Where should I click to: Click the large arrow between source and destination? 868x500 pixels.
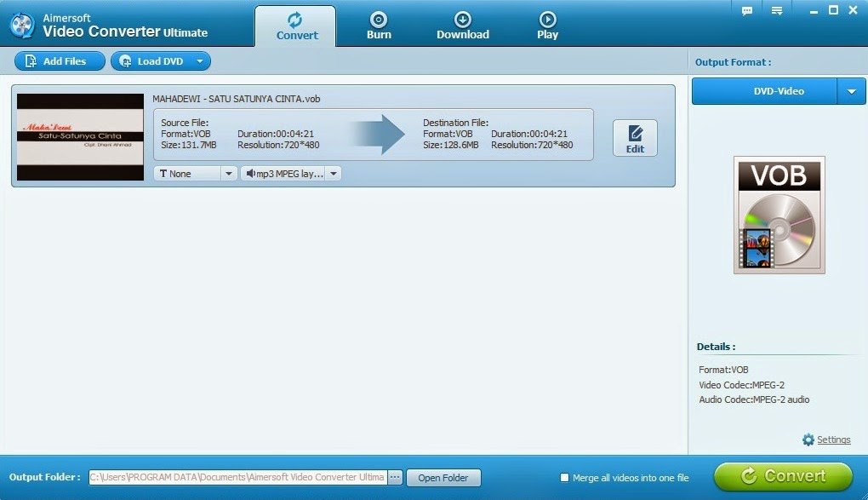379,134
